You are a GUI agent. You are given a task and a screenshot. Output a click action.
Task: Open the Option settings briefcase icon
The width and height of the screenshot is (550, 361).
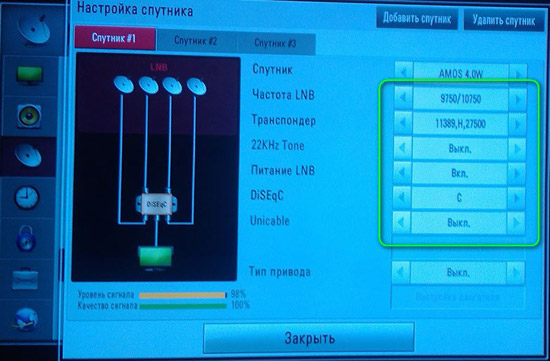[25, 280]
